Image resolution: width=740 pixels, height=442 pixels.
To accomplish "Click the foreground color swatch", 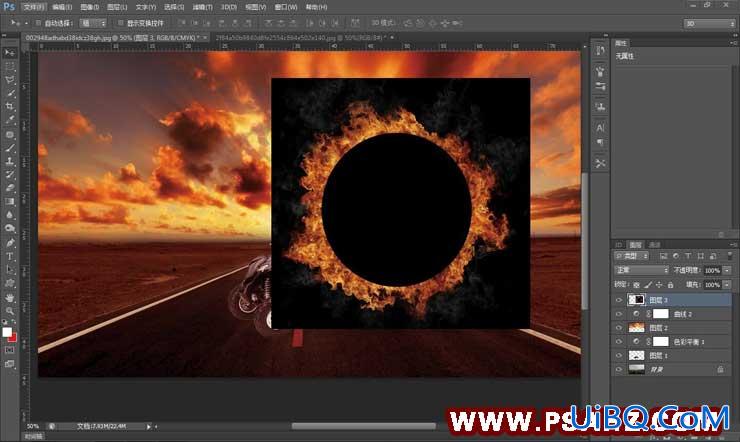I will (7, 333).
